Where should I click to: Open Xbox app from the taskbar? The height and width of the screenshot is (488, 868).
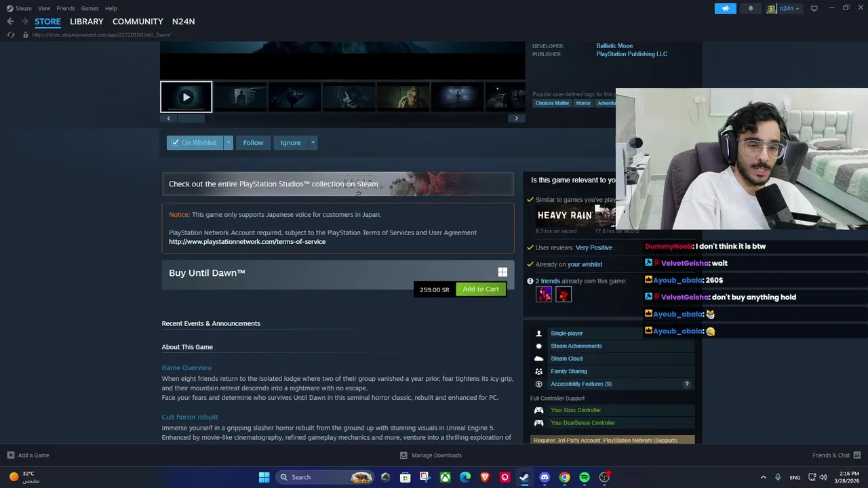click(445, 477)
